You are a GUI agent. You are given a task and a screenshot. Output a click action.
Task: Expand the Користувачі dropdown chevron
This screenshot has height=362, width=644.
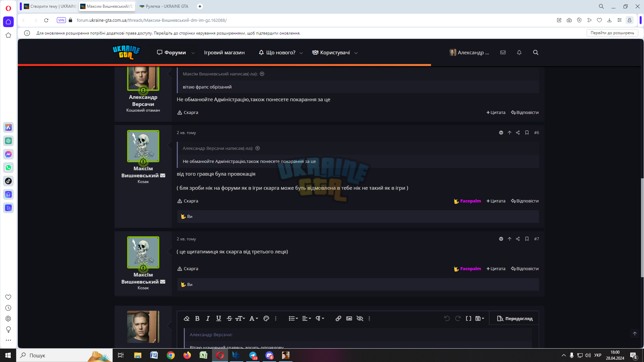356,53
